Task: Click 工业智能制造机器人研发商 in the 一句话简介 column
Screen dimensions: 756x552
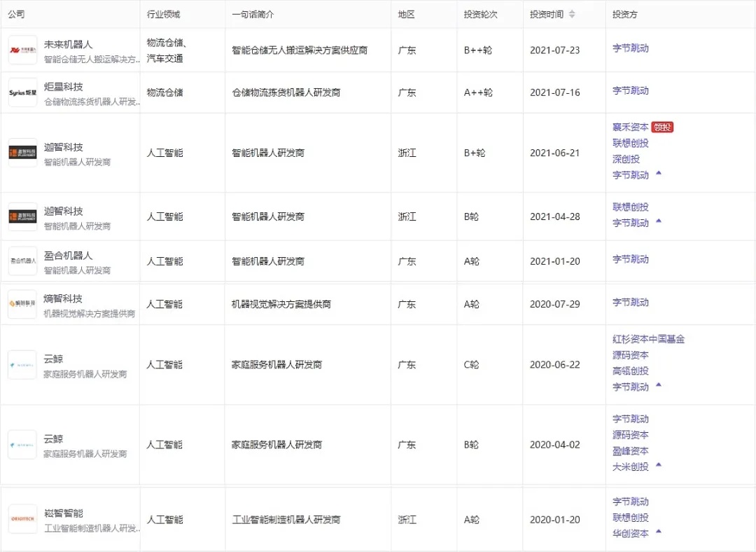Action: point(286,520)
